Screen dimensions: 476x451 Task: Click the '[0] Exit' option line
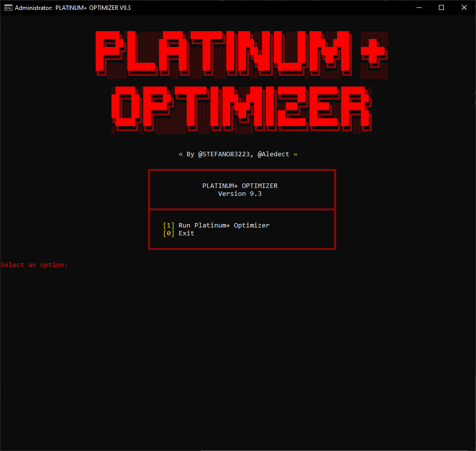pyautogui.click(x=179, y=233)
